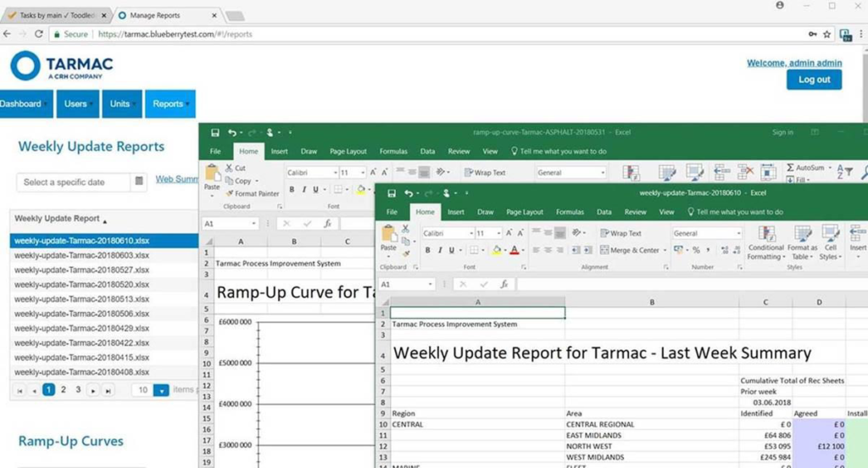The image size is (868, 468).
Task: Click Save icon in weekly-update Excel title bar
Action: pyautogui.click(x=391, y=193)
